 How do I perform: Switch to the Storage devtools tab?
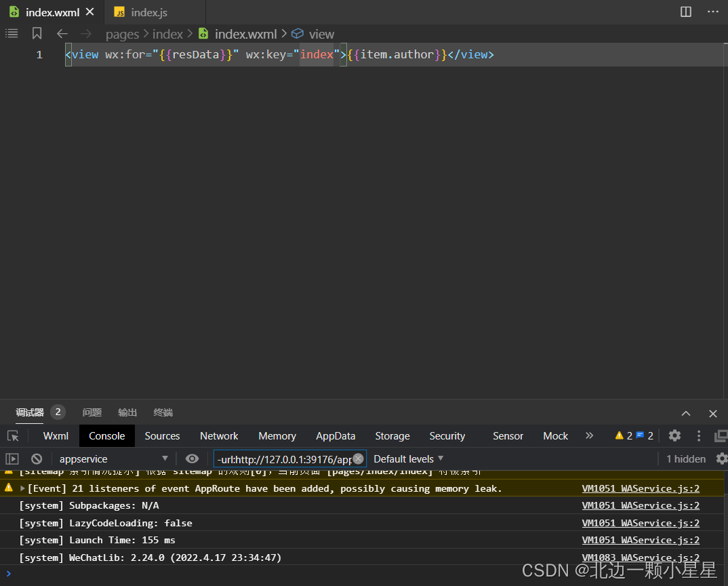click(x=392, y=436)
